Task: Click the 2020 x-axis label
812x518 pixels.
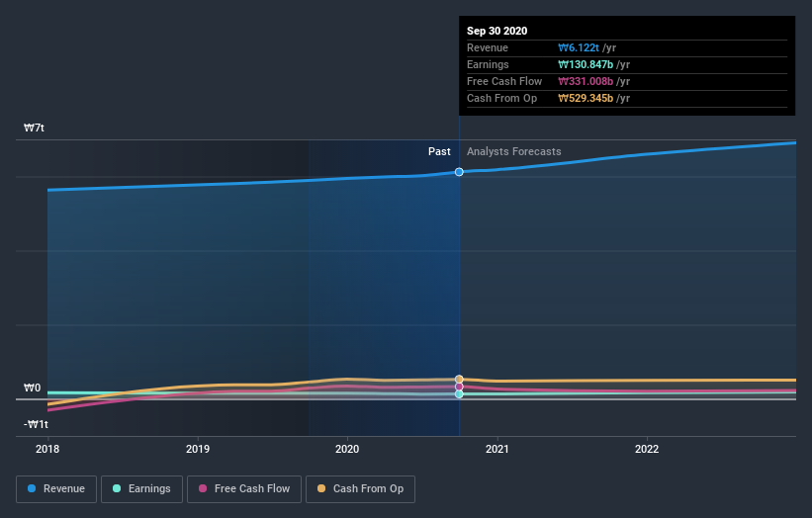Action: click(x=347, y=449)
